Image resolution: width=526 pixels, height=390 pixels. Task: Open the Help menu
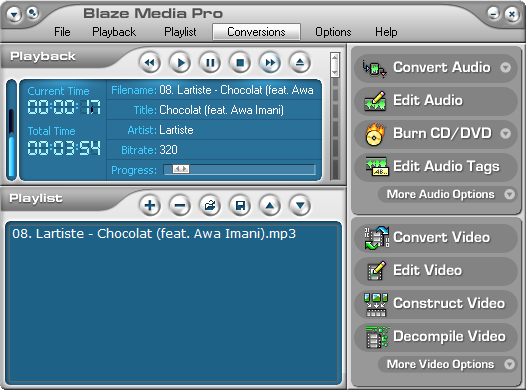386,32
